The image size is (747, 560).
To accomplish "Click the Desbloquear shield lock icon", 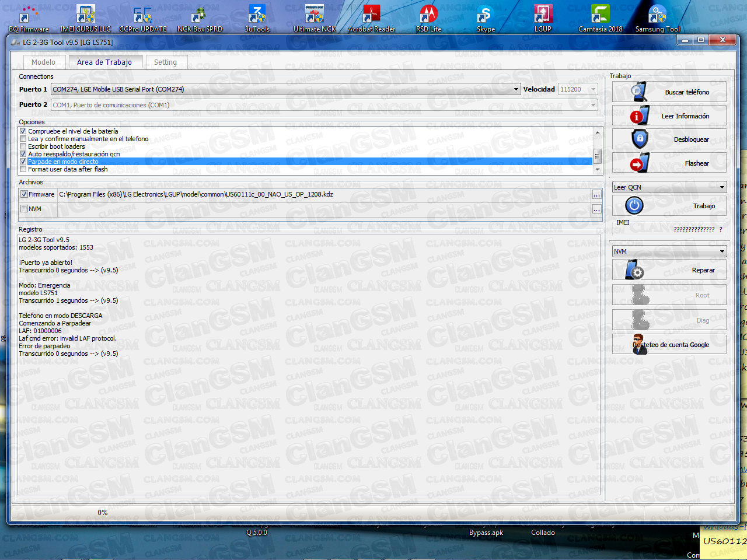I will [x=640, y=139].
